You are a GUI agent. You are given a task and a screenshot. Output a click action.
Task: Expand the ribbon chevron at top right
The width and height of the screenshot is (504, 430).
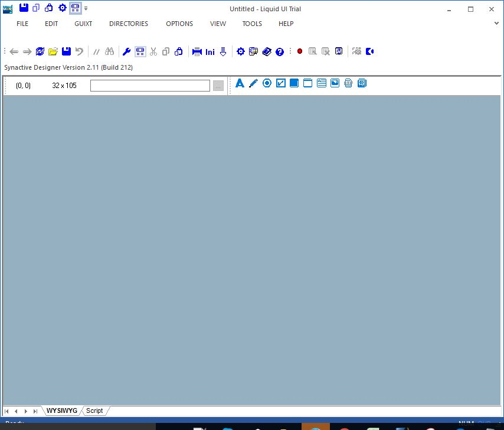pos(496,24)
